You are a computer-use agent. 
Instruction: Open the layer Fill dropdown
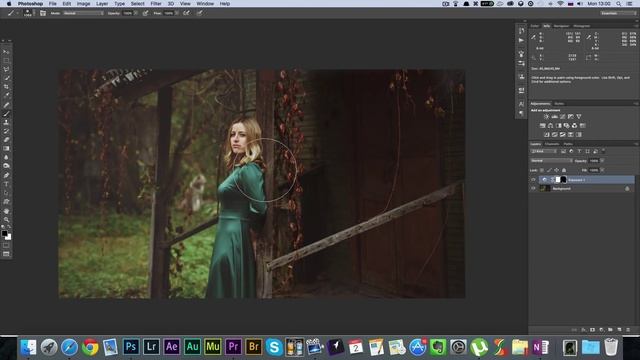(602, 170)
